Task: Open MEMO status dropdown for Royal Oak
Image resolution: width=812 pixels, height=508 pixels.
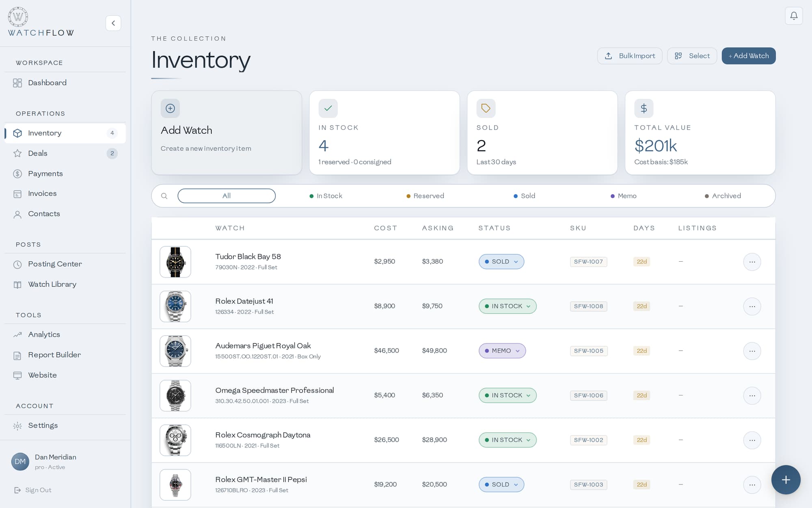Action: 502,351
